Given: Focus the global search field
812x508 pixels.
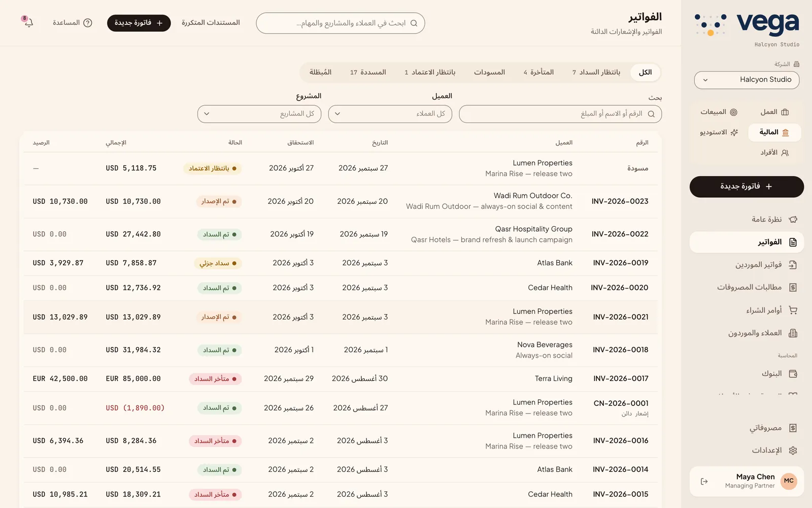Looking at the screenshot, I should point(340,23).
